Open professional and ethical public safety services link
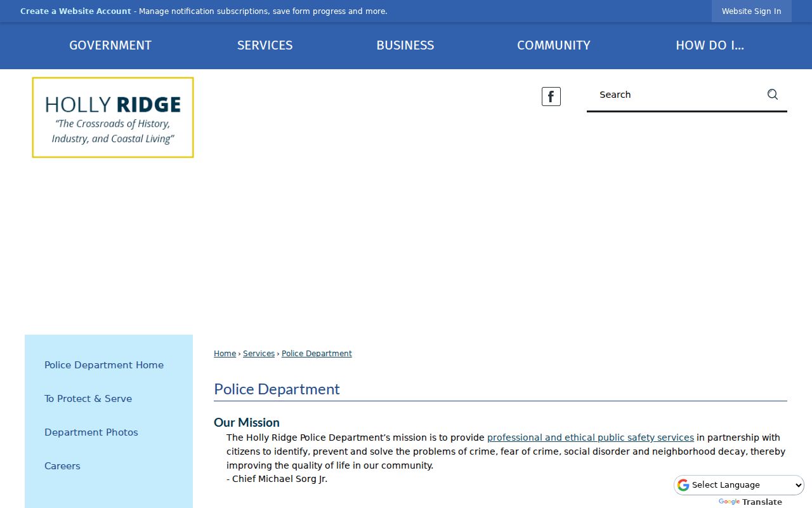The image size is (812, 508). point(591,438)
